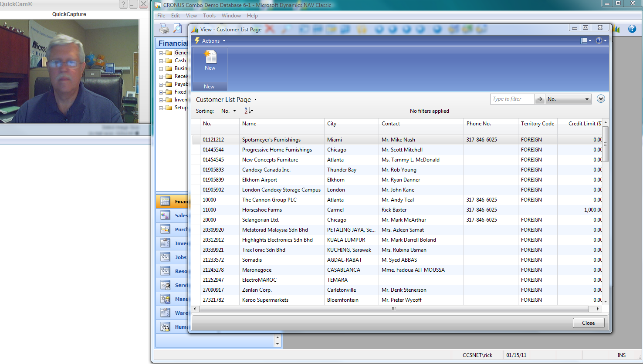Image resolution: width=643 pixels, height=364 pixels.
Task: Open the File menu
Action: click(x=161, y=16)
